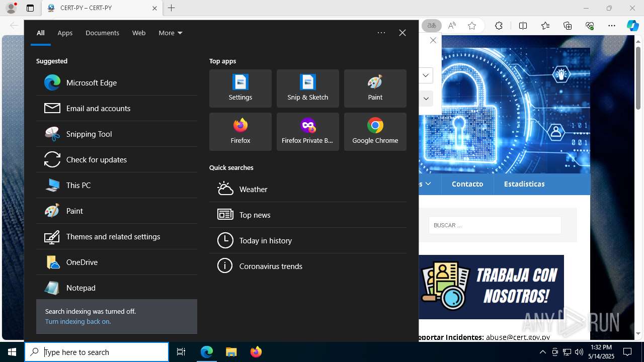Toggle Edge Read aloud
Screen dimensions: 644x362
(452, 26)
